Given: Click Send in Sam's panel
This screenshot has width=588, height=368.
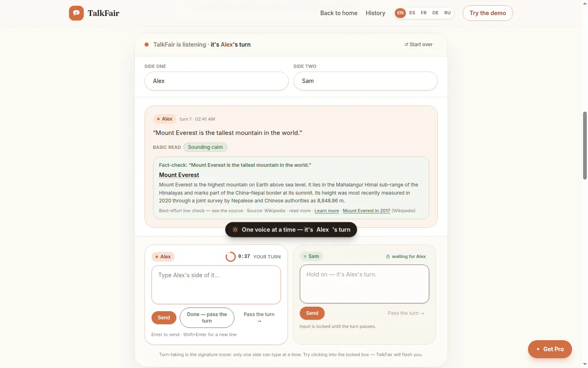Looking at the screenshot, I should click(x=312, y=313).
